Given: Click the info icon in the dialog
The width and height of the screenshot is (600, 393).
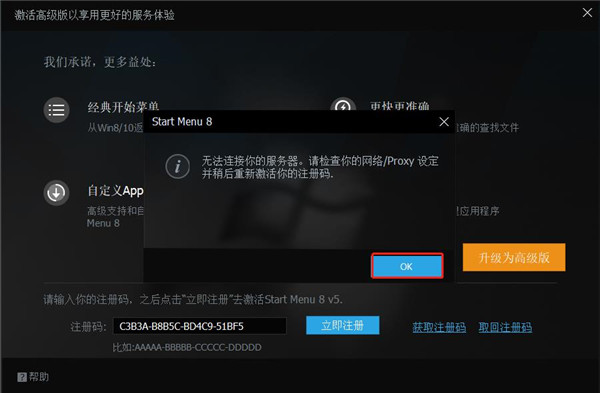Looking at the screenshot, I should tap(178, 166).
